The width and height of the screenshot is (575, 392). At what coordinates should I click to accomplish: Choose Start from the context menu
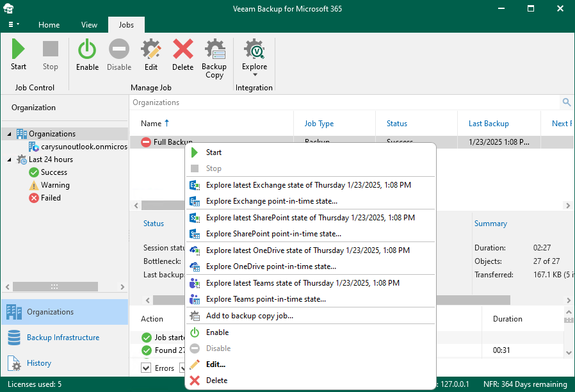(x=311, y=152)
